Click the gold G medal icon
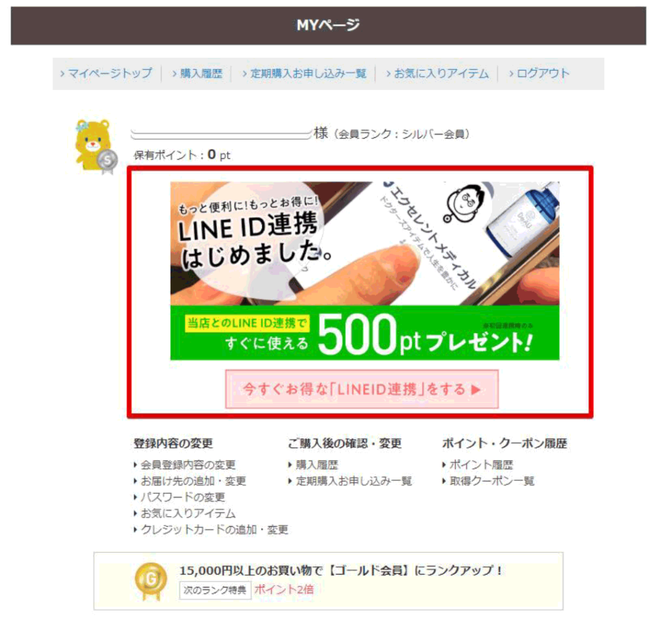This screenshot has height=631, width=672. coord(150,580)
